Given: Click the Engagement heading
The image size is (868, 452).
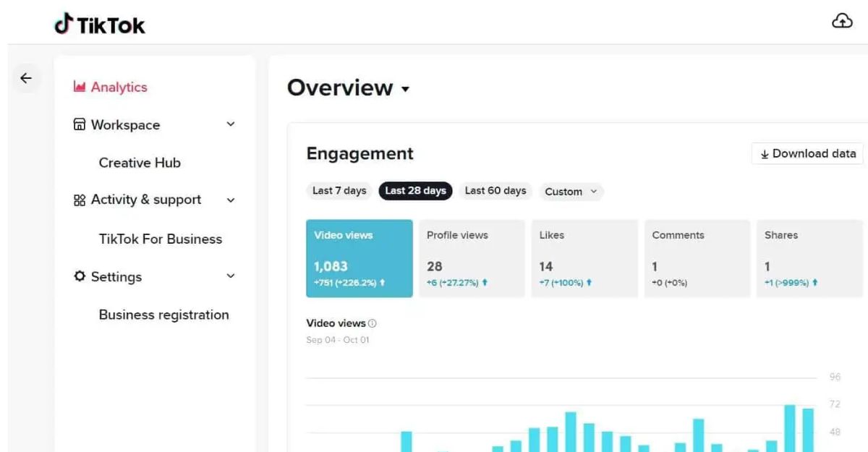Looking at the screenshot, I should click(x=360, y=153).
